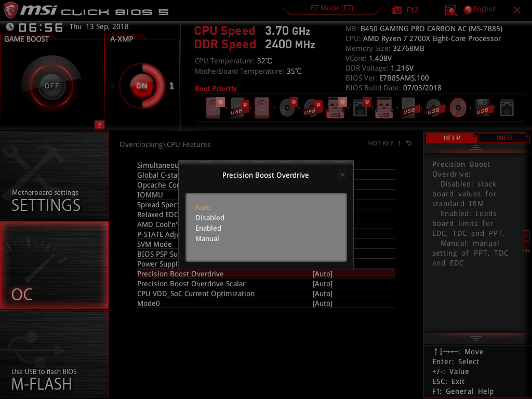Select the UEFI USB hard disk boot icon
Screen dimensions: 532x399
pos(239,108)
